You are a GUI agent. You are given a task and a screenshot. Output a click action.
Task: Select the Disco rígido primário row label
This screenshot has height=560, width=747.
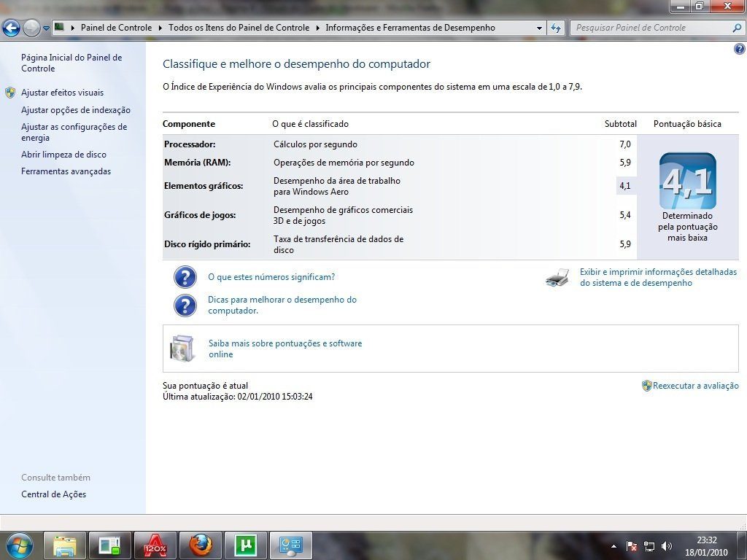(207, 244)
